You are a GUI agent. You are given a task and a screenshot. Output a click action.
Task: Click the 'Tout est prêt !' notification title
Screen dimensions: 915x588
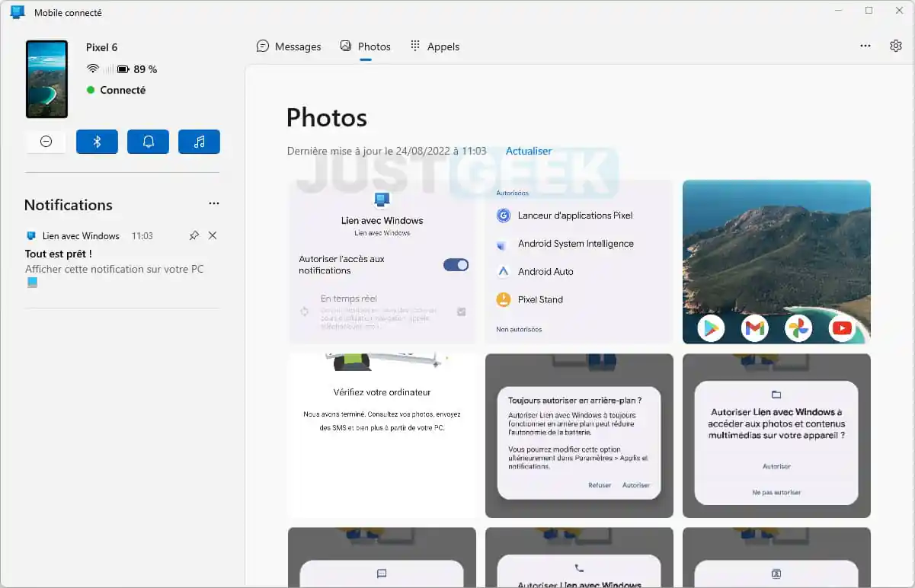[x=59, y=254]
